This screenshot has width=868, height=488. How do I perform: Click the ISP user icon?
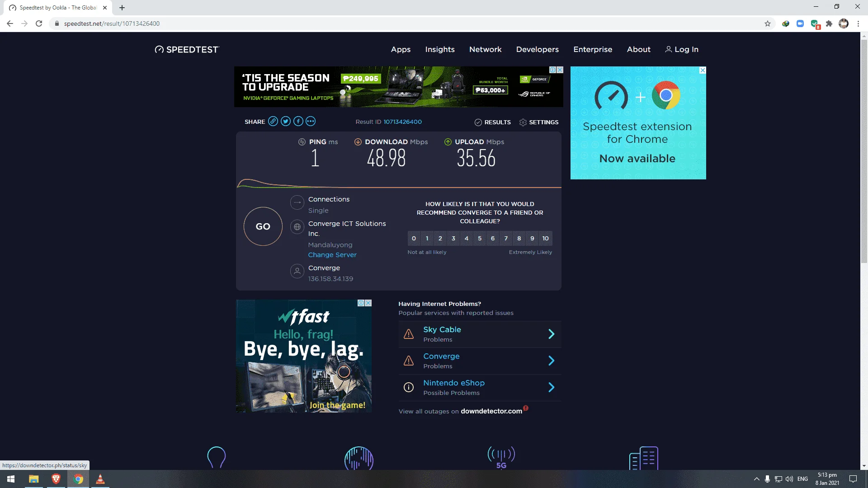click(297, 271)
